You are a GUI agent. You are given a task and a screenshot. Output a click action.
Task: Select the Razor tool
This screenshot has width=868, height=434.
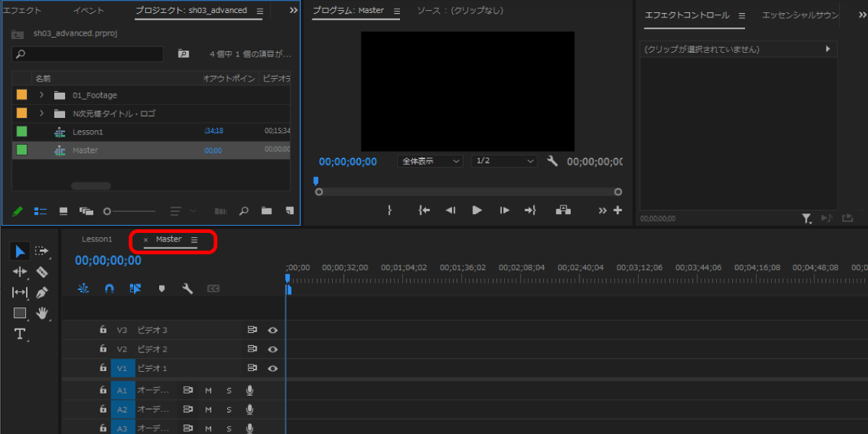(x=42, y=272)
